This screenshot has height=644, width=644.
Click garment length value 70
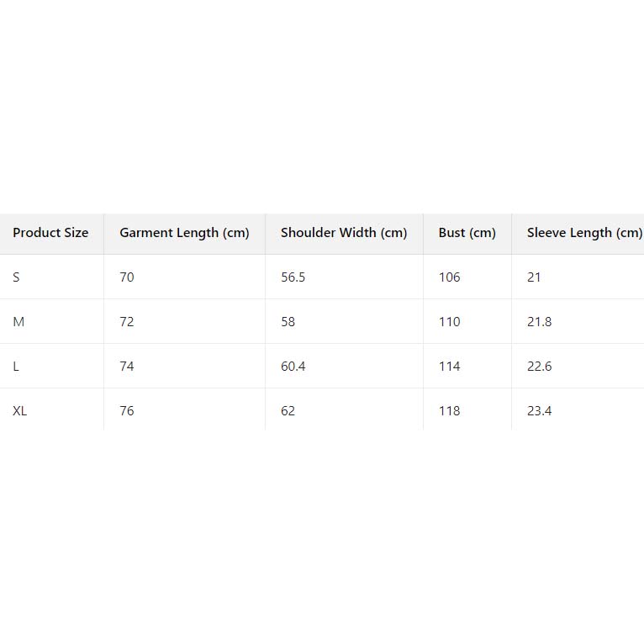pos(126,277)
